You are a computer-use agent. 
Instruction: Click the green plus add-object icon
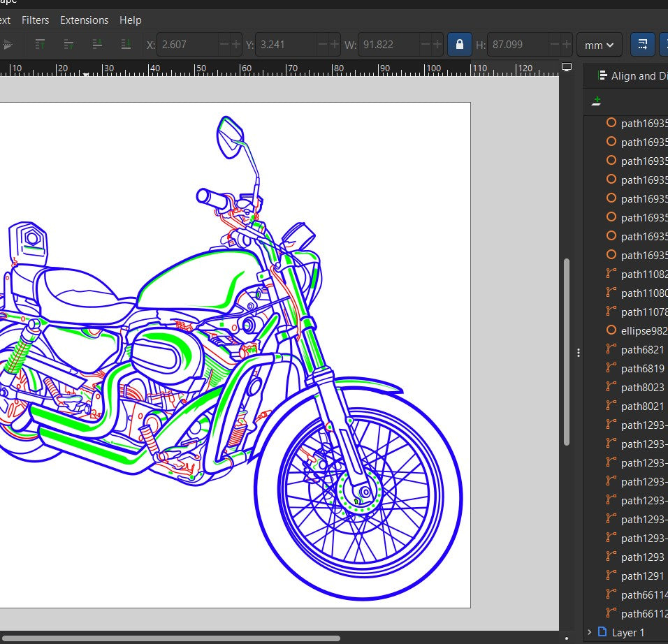(595, 101)
